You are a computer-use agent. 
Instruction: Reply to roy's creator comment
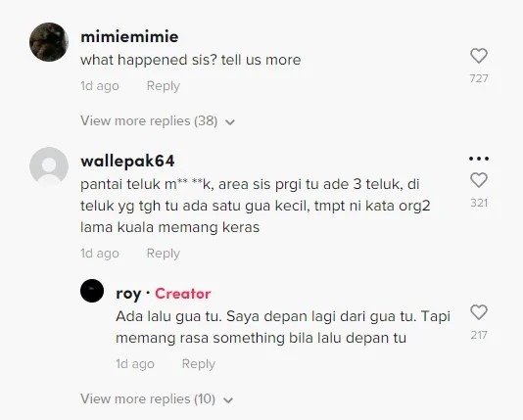pyautogui.click(x=199, y=364)
